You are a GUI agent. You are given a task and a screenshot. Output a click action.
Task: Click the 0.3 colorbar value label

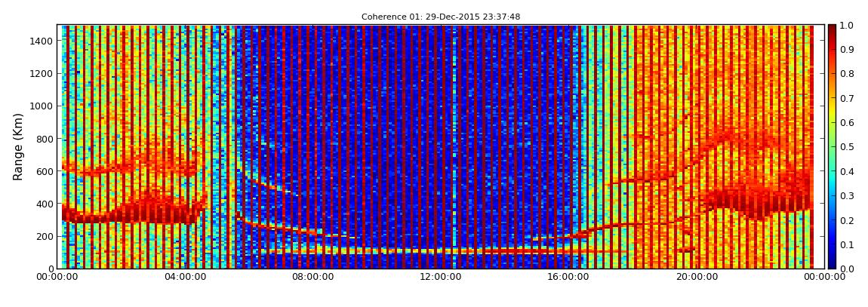[x=846, y=196]
